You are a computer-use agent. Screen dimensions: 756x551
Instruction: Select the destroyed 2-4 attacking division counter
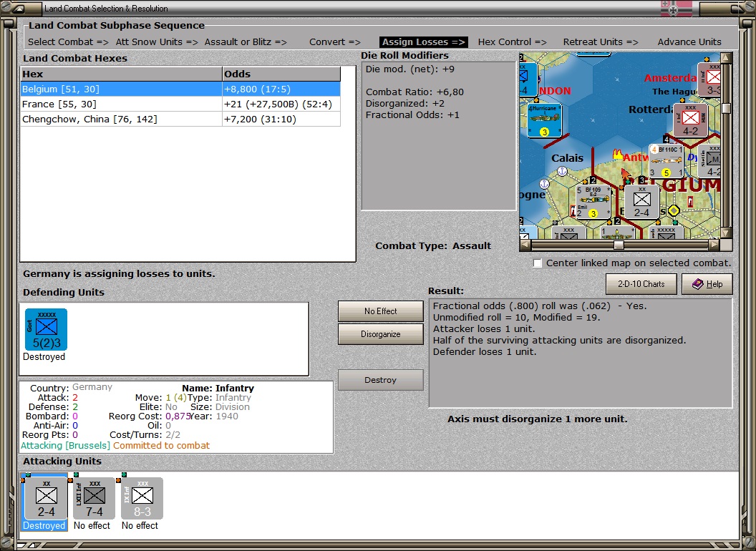coord(46,498)
